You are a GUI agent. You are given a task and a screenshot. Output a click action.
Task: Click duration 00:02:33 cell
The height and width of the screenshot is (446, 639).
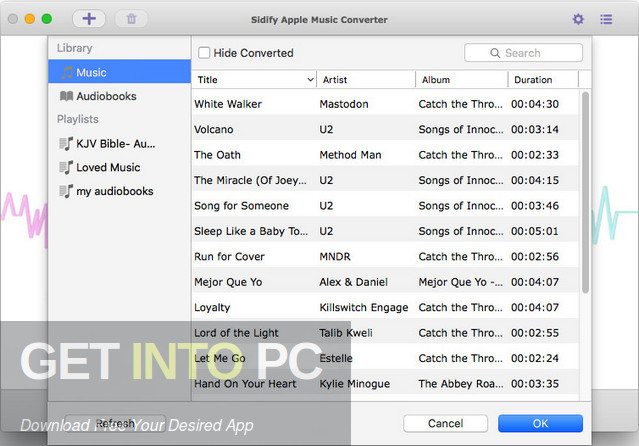pos(535,155)
